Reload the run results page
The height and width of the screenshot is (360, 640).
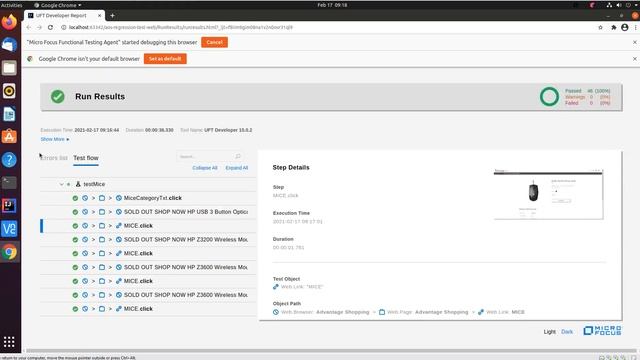[x=50, y=27]
